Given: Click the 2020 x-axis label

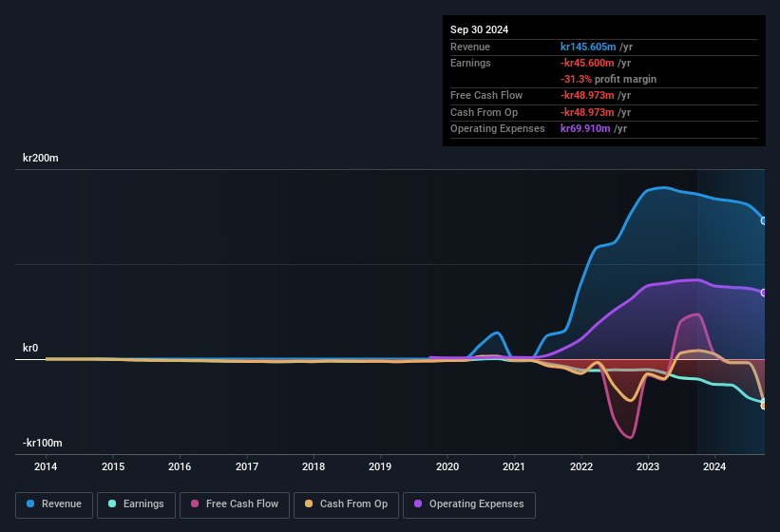Looking at the screenshot, I should click(447, 466).
